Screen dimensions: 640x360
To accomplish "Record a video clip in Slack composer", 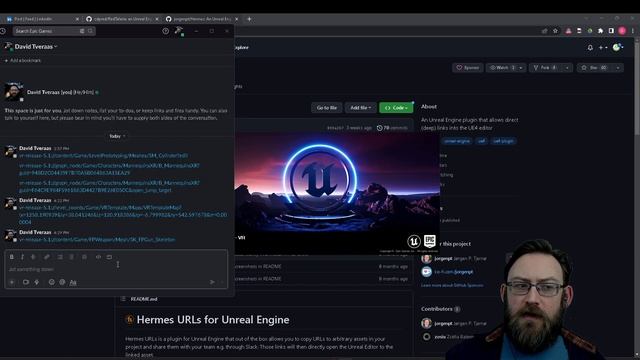I will click(26, 282).
